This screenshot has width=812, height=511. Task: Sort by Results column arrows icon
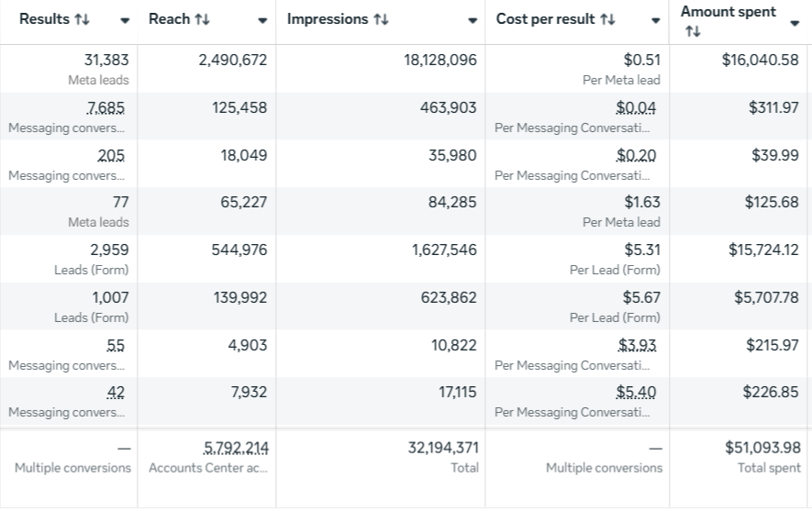[81, 19]
